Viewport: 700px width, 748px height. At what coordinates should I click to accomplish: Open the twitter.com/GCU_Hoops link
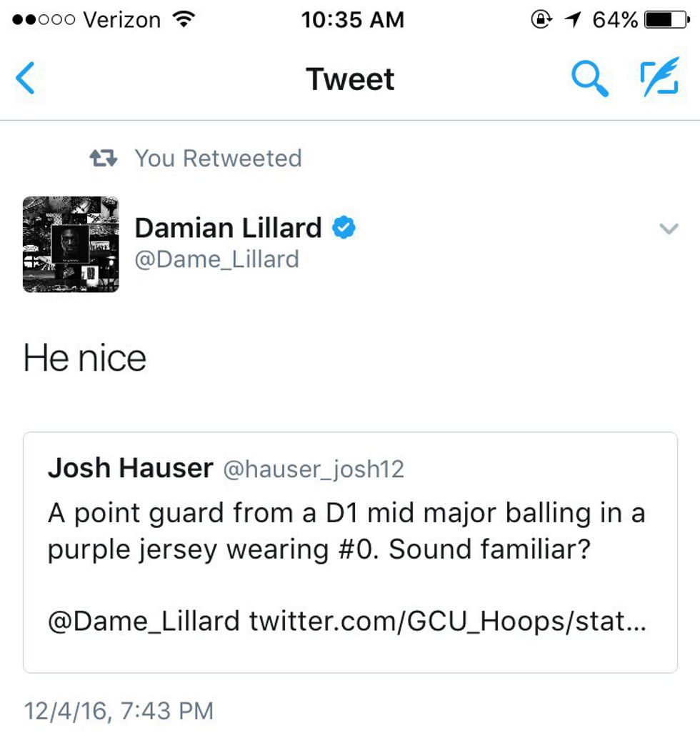(x=447, y=622)
